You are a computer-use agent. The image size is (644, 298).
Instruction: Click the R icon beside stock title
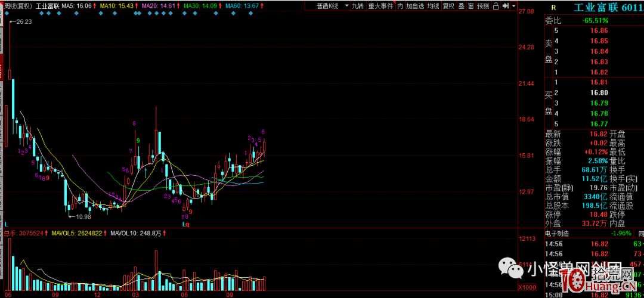(553, 8)
